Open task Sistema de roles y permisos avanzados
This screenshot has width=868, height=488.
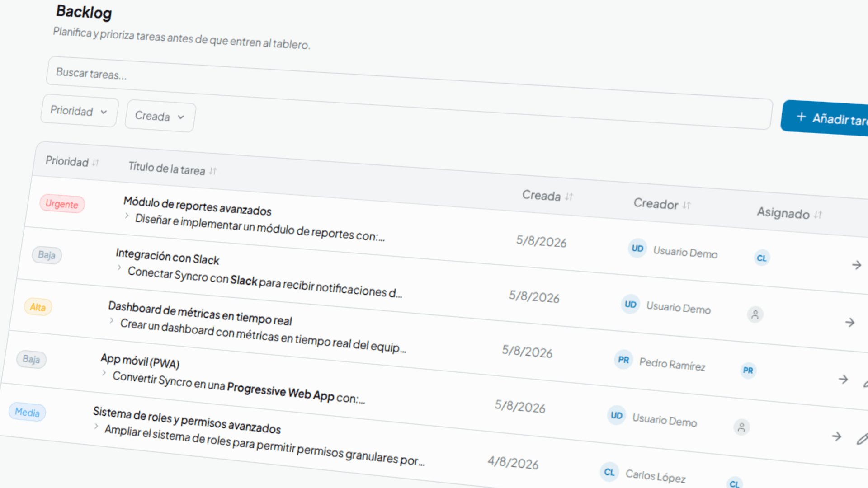point(187,420)
